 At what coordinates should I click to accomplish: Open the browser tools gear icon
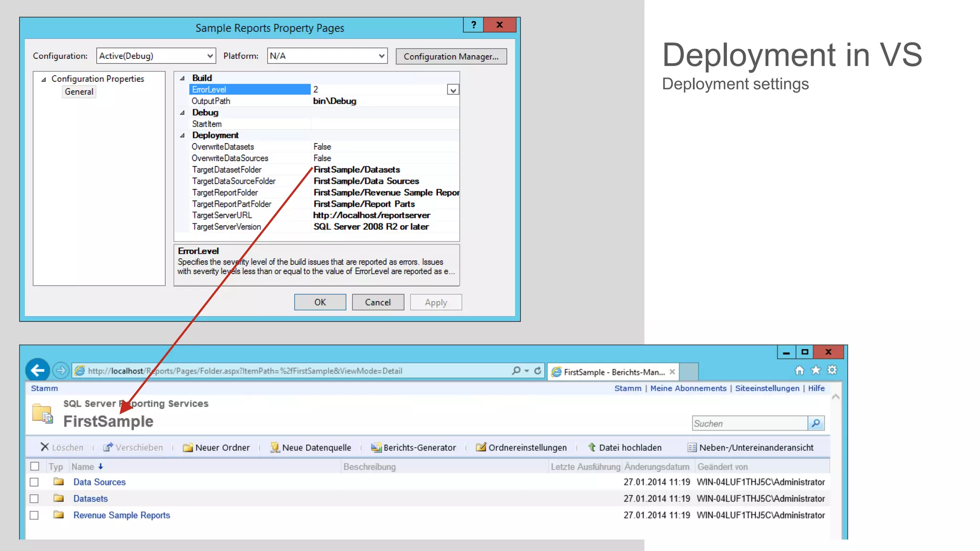832,370
